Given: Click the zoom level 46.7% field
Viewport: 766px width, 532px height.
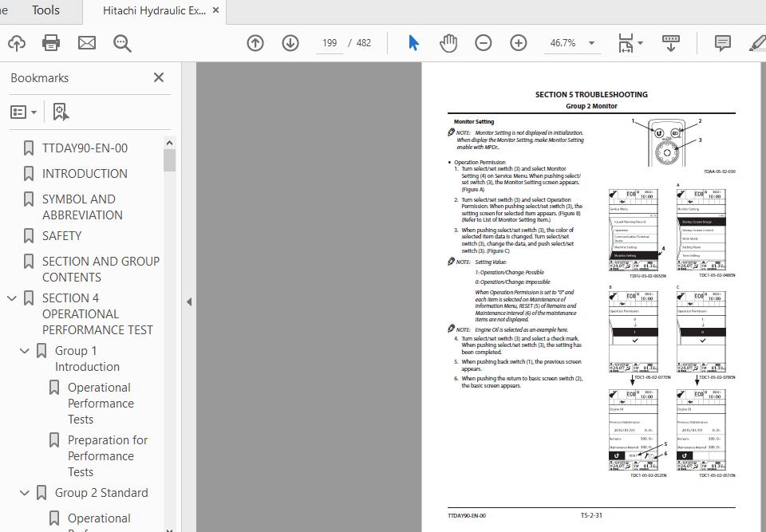Looking at the screenshot, I should click(x=563, y=43).
